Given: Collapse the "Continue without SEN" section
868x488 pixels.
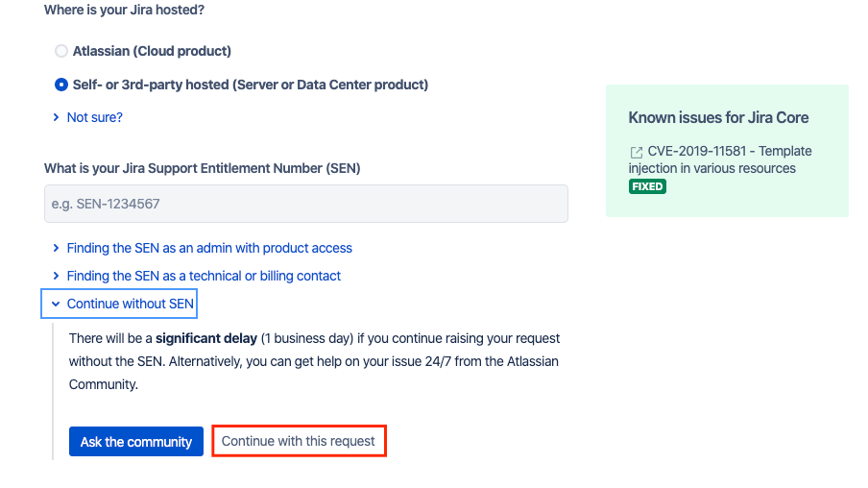Looking at the screenshot, I should click(130, 304).
